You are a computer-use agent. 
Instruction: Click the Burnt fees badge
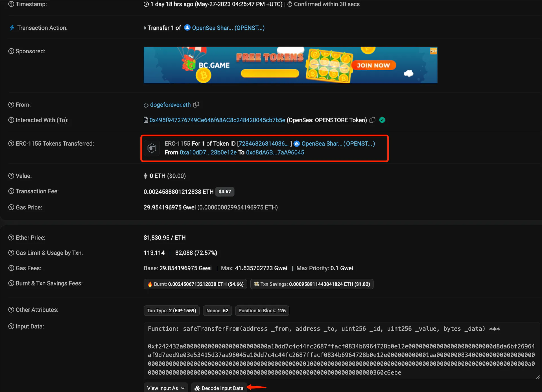(x=195, y=284)
